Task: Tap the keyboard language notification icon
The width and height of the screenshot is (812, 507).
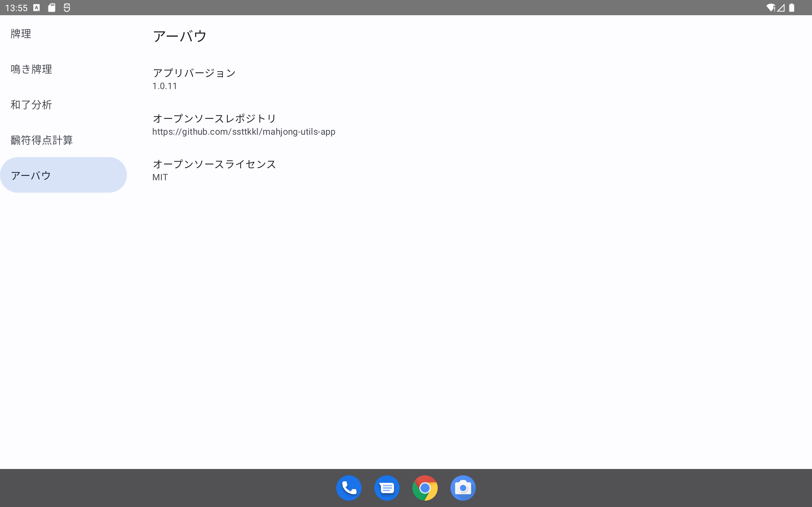Action: [36, 8]
